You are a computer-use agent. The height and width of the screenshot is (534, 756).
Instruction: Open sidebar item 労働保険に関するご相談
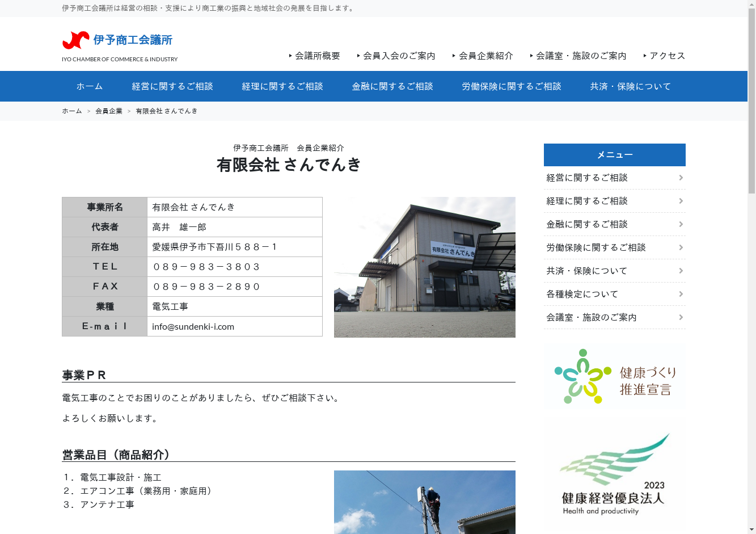pos(615,247)
